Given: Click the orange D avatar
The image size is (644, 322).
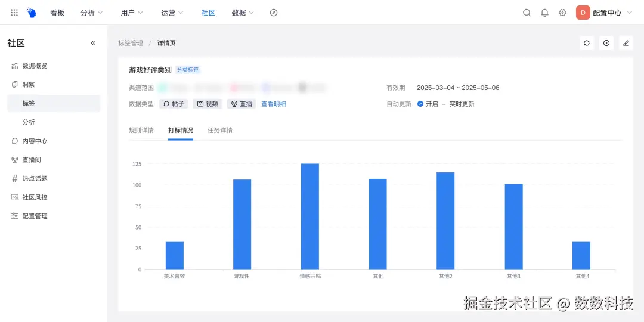Looking at the screenshot, I should (583, 13).
